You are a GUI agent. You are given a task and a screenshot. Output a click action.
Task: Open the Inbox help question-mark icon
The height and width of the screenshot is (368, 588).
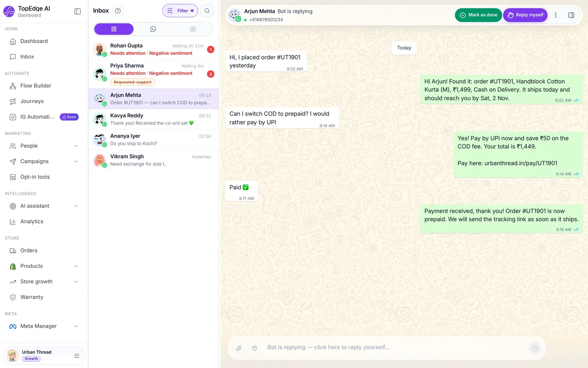click(118, 11)
